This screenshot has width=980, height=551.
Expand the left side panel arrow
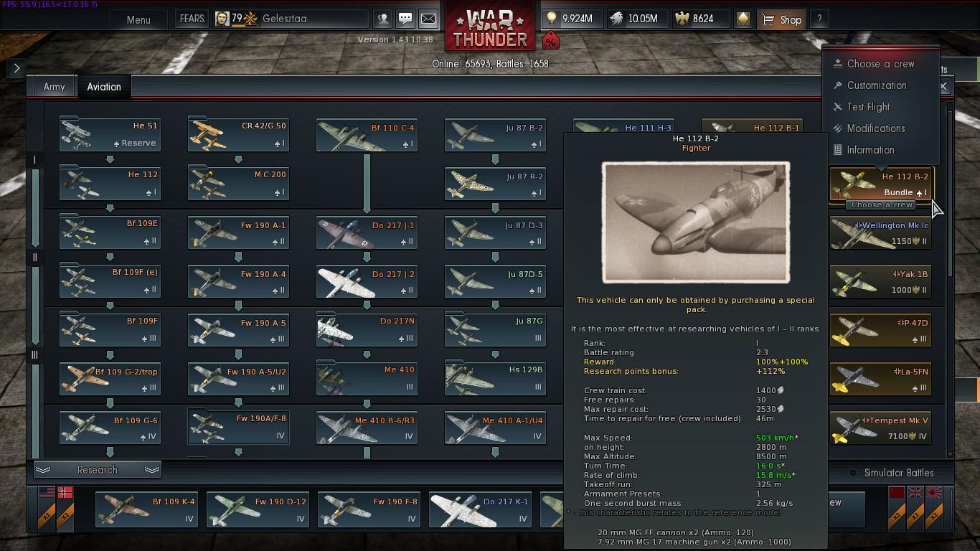coord(16,68)
